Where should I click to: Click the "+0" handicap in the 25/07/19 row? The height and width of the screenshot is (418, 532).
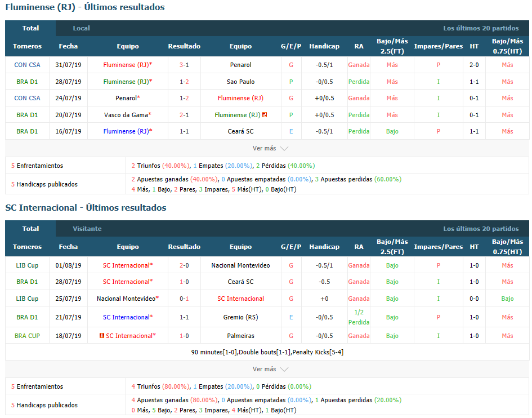coord(324,299)
